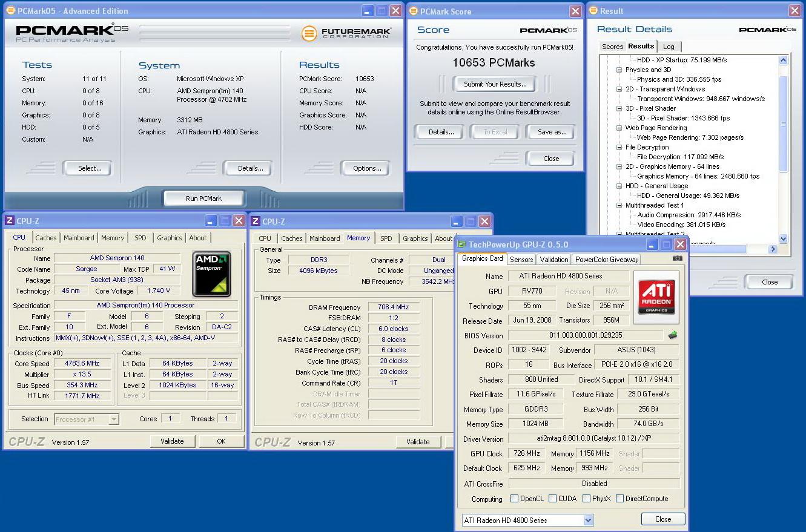This screenshot has height=532, width=806.
Task: Switch to the Log tab in Result Details
Action: [669, 47]
